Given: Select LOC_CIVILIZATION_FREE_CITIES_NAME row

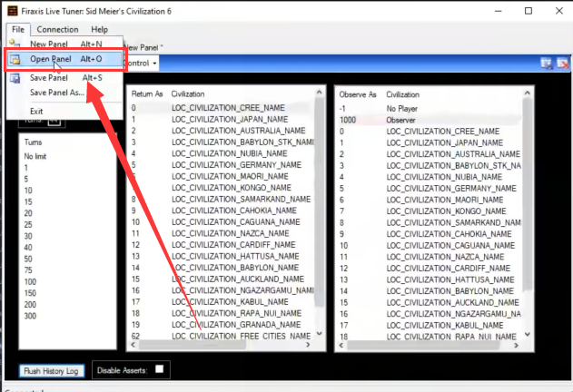Looking at the screenshot, I should click(x=222, y=336).
